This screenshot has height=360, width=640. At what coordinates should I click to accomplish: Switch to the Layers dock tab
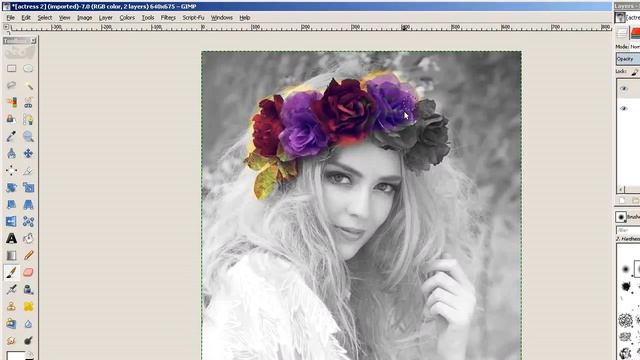click(x=622, y=33)
